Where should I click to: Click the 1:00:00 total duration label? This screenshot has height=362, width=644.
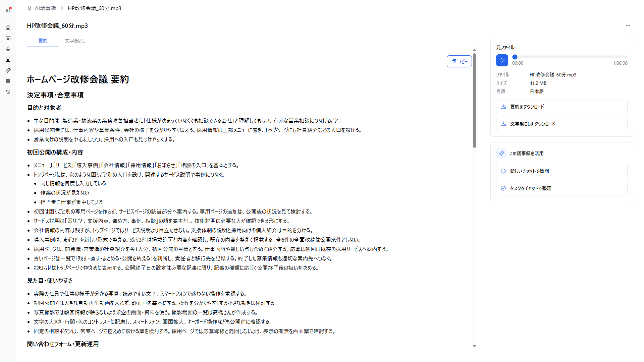(620, 63)
